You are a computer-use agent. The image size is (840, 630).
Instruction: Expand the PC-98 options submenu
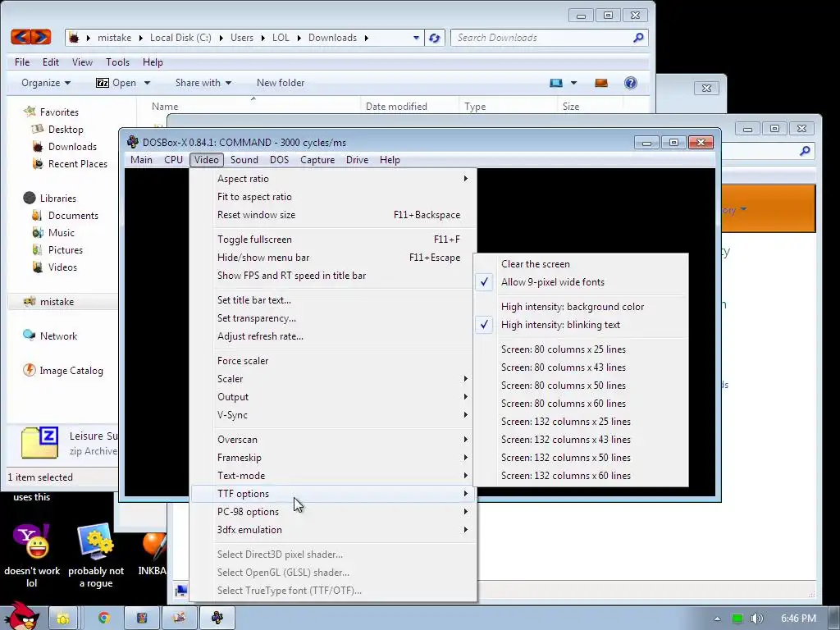pyautogui.click(x=333, y=512)
